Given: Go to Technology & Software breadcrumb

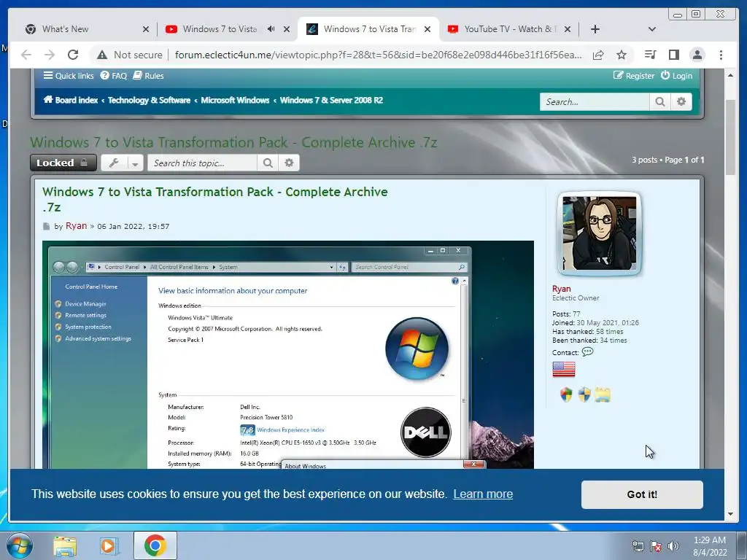Looking at the screenshot, I should click(149, 100).
